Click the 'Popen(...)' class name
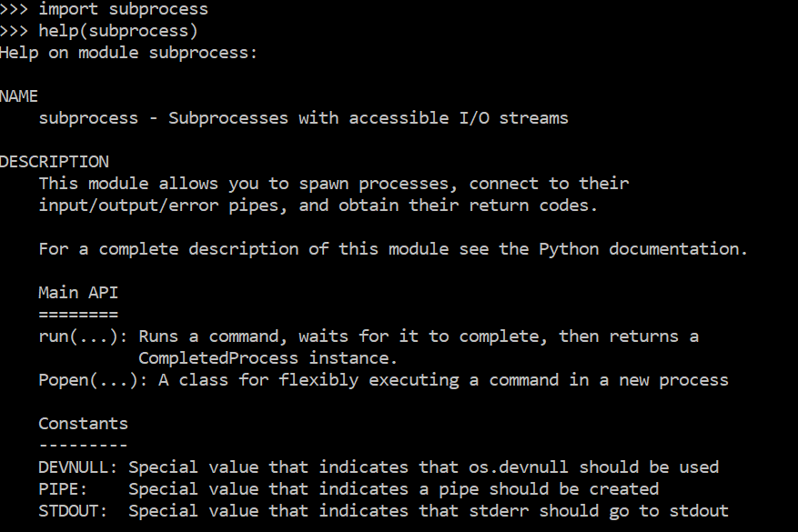The image size is (798, 532). 88,380
